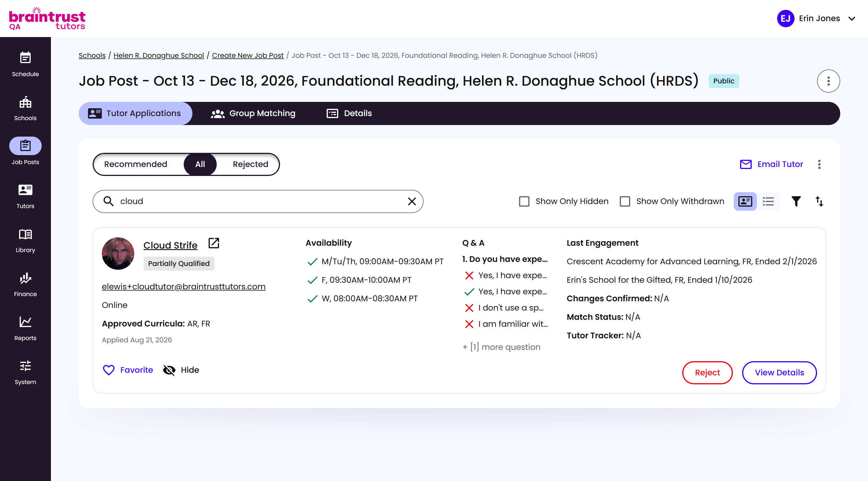The height and width of the screenshot is (481, 868).
Task: Click the sort arrows icon
Action: (819, 201)
